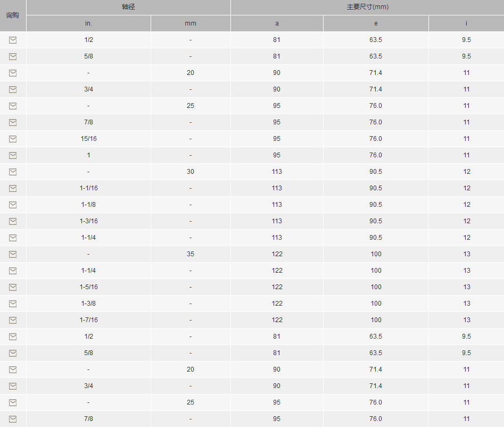Click envelope for 1-1/4 in. row with a=122
The width and height of the screenshot is (504, 429).
[13, 271]
